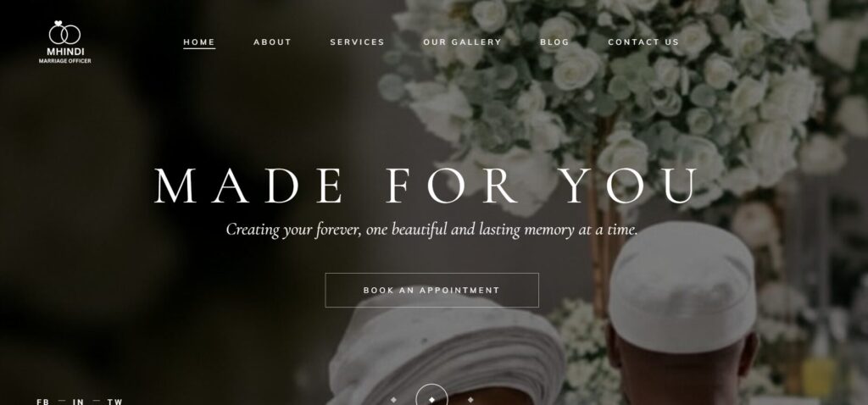Click the interlocked wedding rings logo icon
This screenshot has width=868, height=405.
pos(64,33)
